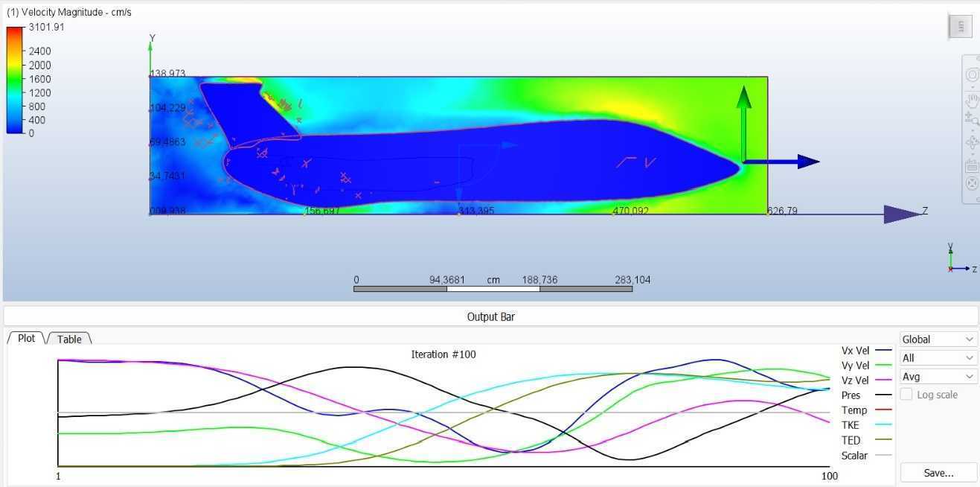The width and height of the screenshot is (980, 487).
Task: Select the orbit wheel tool in navigation bar
Action: (972, 75)
